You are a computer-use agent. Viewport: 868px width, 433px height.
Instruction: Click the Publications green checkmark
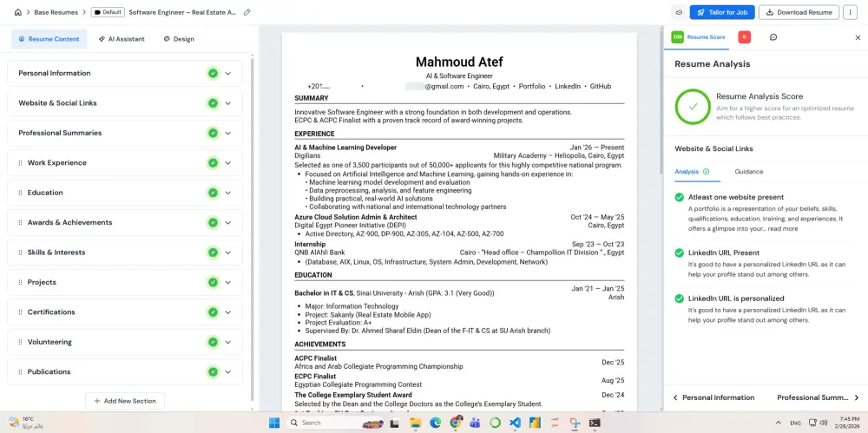pyautogui.click(x=212, y=372)
